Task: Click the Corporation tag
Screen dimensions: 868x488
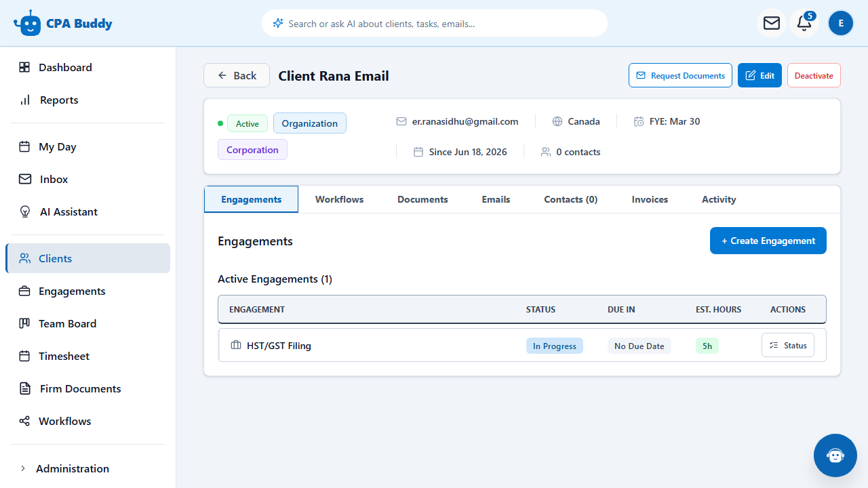Action: [x=252, y=150]
